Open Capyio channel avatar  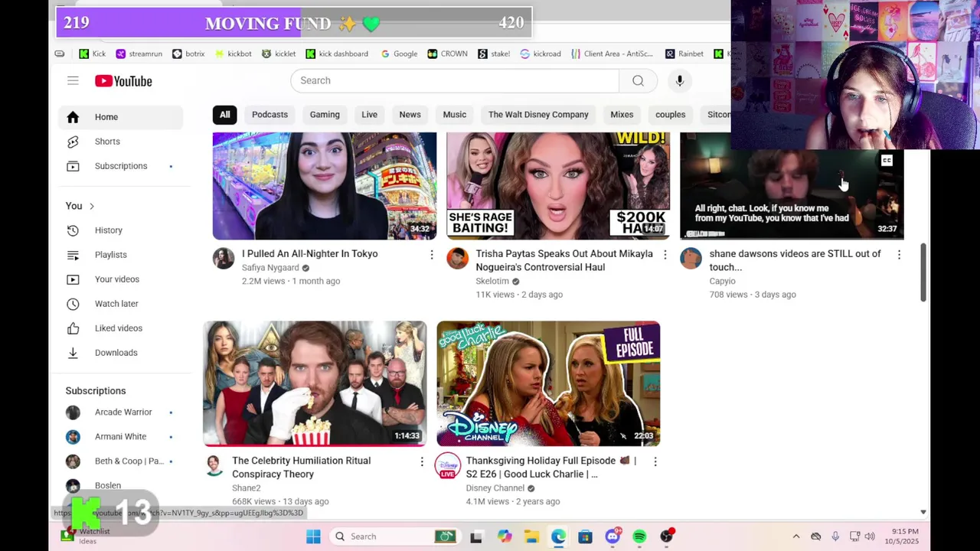691,259
